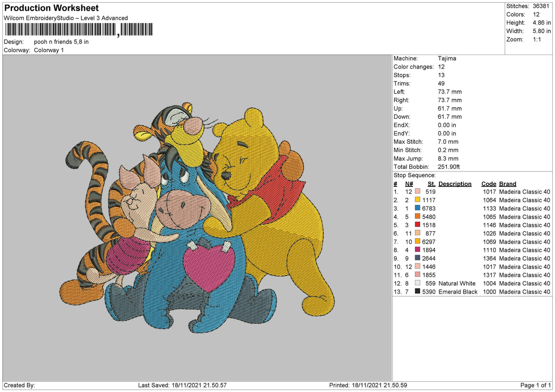Viewport: 555px width, 392px height.
Task: Click the peach swatch for stop 6 (877)
Action: coord(418,233)
